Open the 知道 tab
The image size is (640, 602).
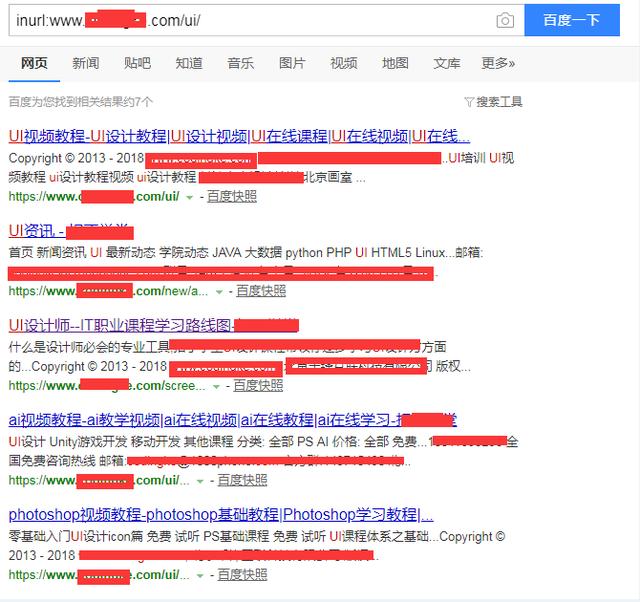point(189,63)
